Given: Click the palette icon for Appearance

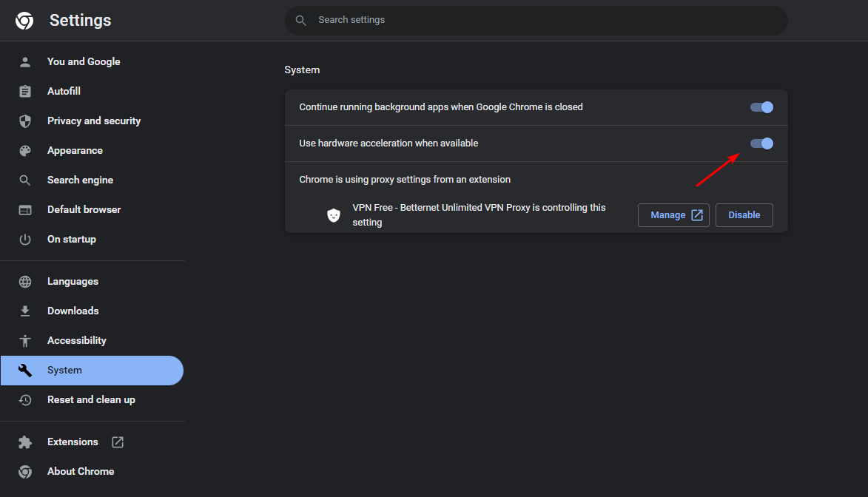Looking at the screenshot, I should tap(25, 151).
